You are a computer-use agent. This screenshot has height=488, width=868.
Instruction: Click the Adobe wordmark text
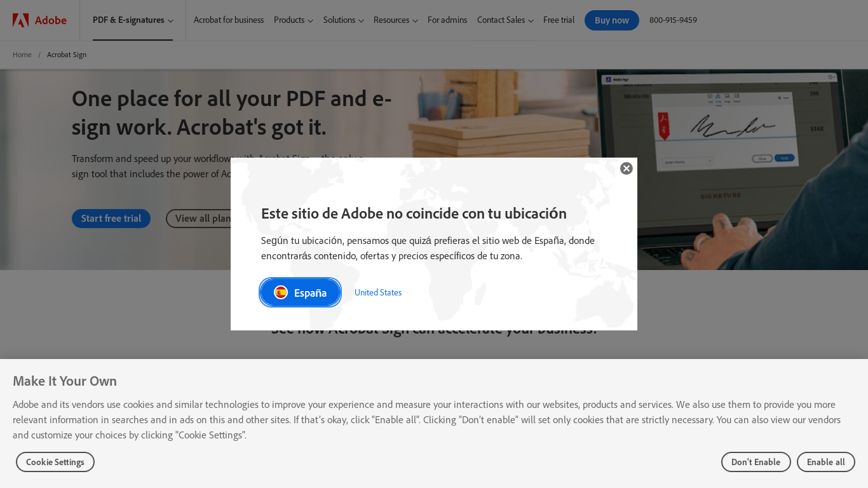(x=51, y=20)
